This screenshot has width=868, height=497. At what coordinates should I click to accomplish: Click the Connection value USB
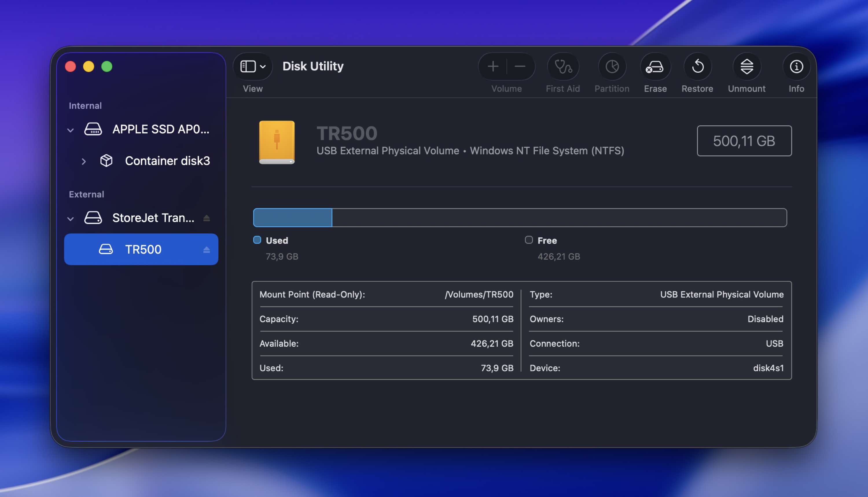point(775,343)
